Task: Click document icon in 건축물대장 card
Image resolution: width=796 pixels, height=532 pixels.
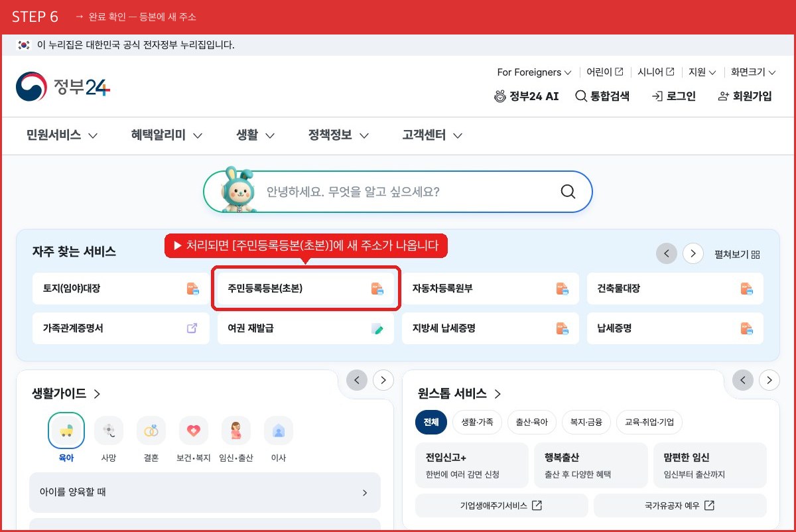Action: tap(747, 289)
